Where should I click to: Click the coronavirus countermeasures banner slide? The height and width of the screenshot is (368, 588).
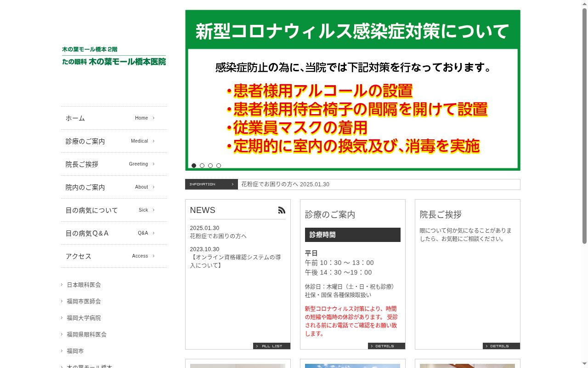353,90
